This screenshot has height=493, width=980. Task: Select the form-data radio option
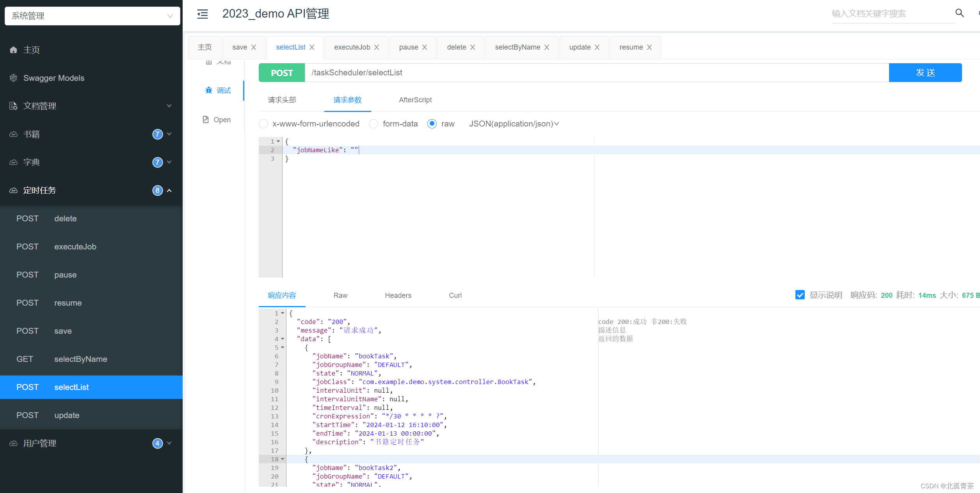click(374, 124)
